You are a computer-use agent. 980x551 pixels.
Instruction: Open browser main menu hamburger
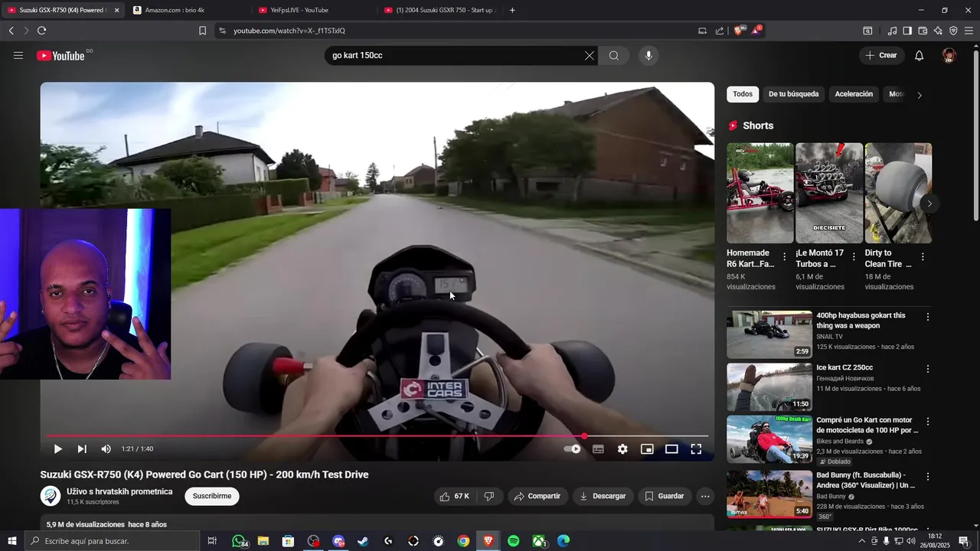click(x=969, y=31)
